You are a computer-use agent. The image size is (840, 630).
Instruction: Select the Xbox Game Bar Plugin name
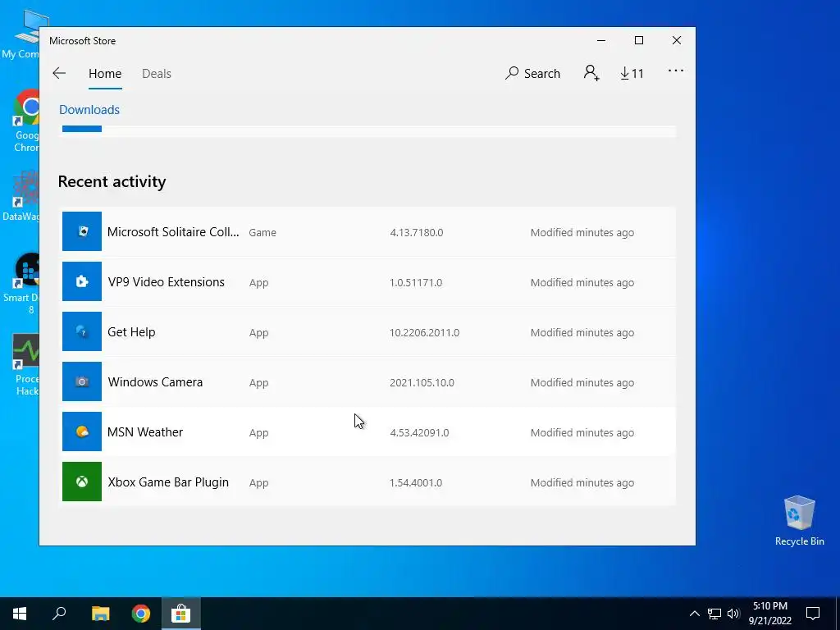coord(168,482)
